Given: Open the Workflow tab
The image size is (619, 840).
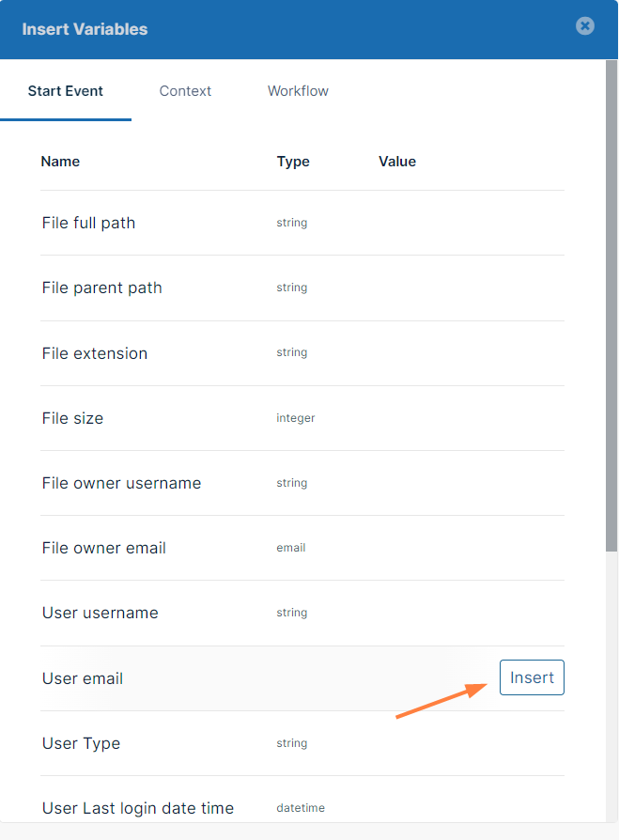Looking at the screenshot, I should tap(298, 91).
